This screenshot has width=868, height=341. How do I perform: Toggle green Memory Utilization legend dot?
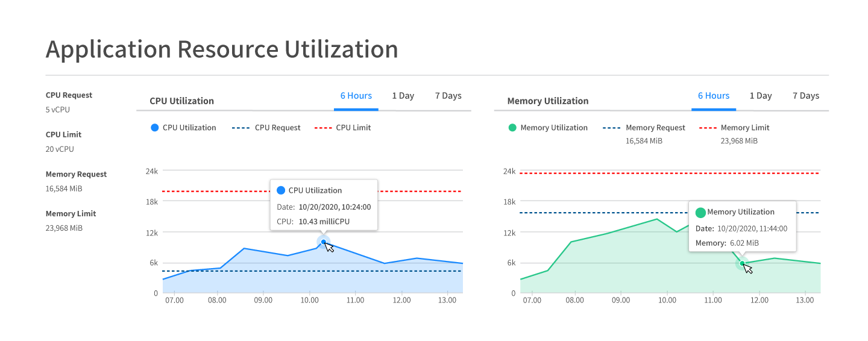(x=512, y=128)
